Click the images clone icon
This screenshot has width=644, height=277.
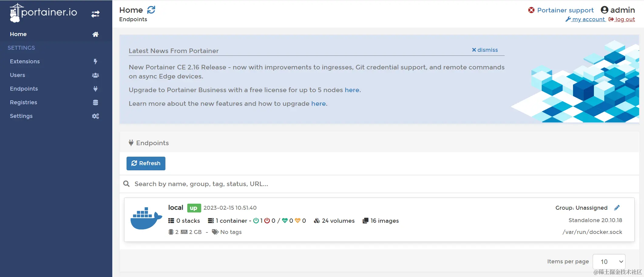pyautogui.click(x=365, y=221)
